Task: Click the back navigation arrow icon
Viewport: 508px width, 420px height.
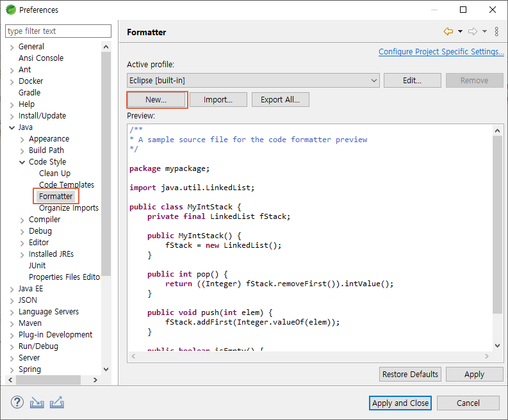Action: click(x=448, y=31)
